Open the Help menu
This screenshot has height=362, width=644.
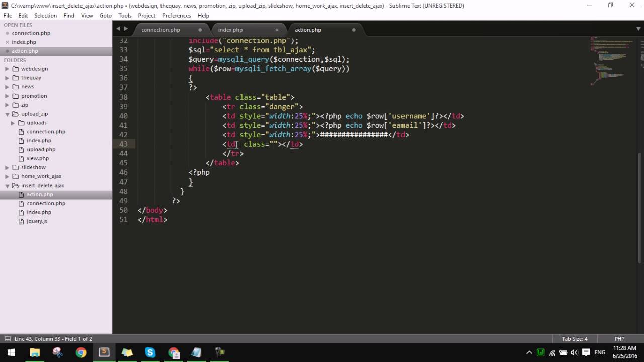[203, 16]
